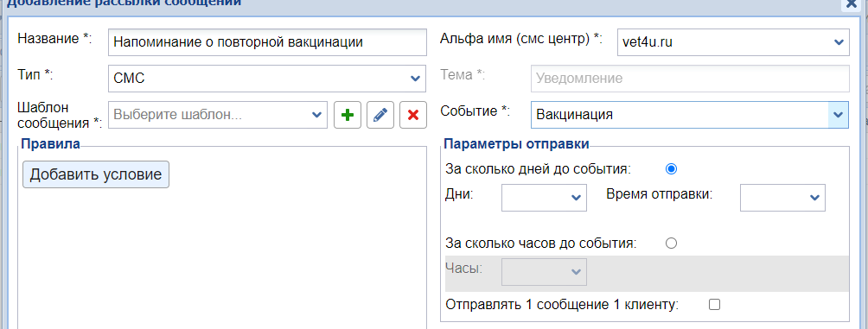Click the disabled Тема field Уведомление
The width and height of the screenshot is (868, 329).
click(690, 79)
